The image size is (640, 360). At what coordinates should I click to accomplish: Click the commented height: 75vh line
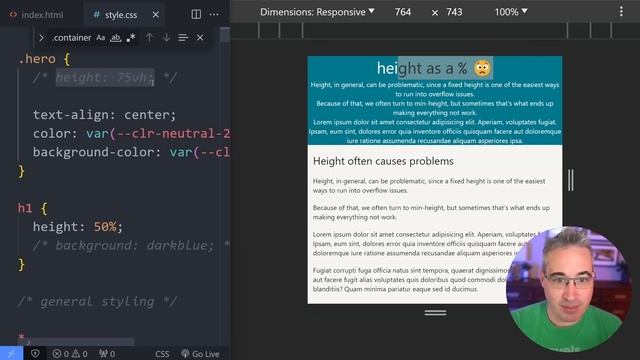pyautogui.click(x=105, y=78)
